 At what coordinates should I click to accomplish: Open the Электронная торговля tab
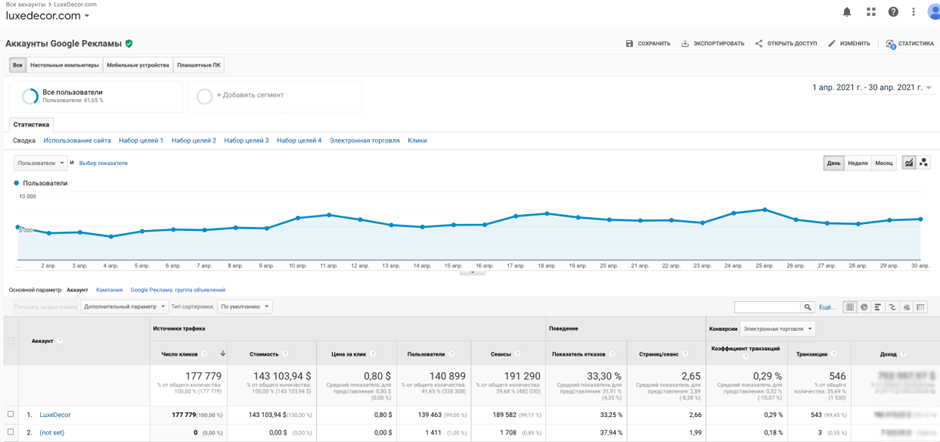tap(364, 140)
